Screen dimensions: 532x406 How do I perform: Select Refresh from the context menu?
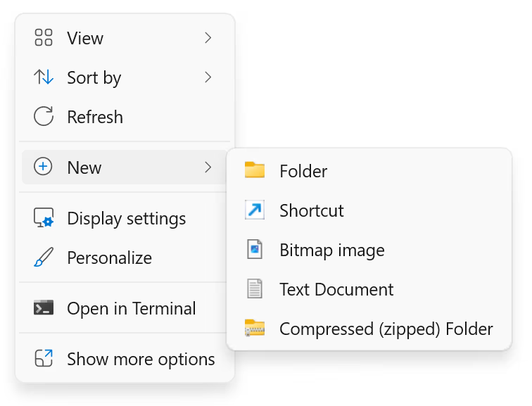point(125,117)
